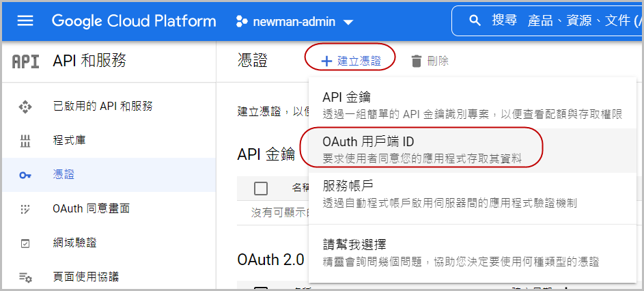Viewport: 644px width, 291px height.
Task: Click the search magnifier icon
Action: [475, 21]
